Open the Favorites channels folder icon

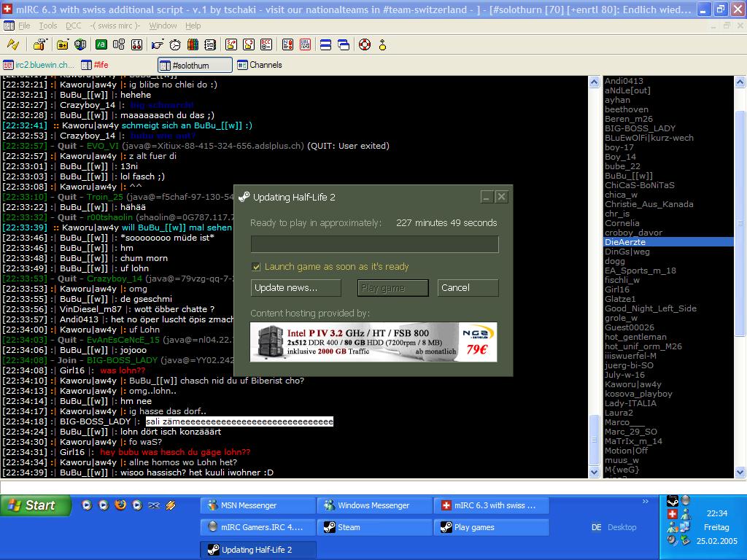click(x=63, y=44)
